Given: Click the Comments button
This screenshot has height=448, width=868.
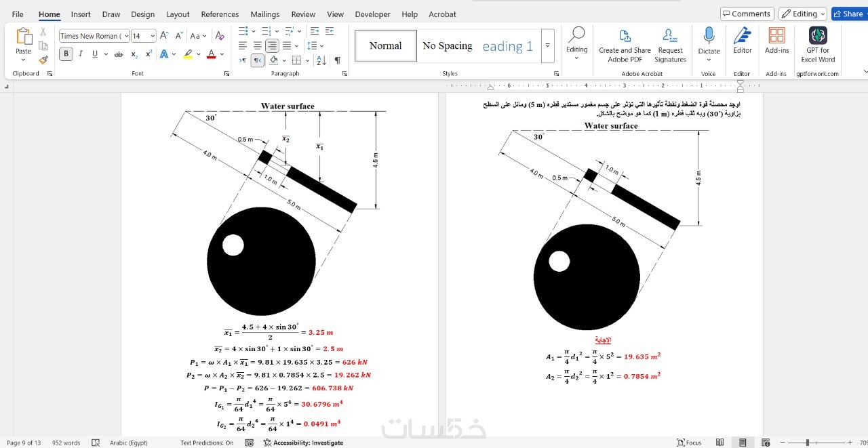Looking at the screenshot, I should pyautogui.click(x=747, y=14).
